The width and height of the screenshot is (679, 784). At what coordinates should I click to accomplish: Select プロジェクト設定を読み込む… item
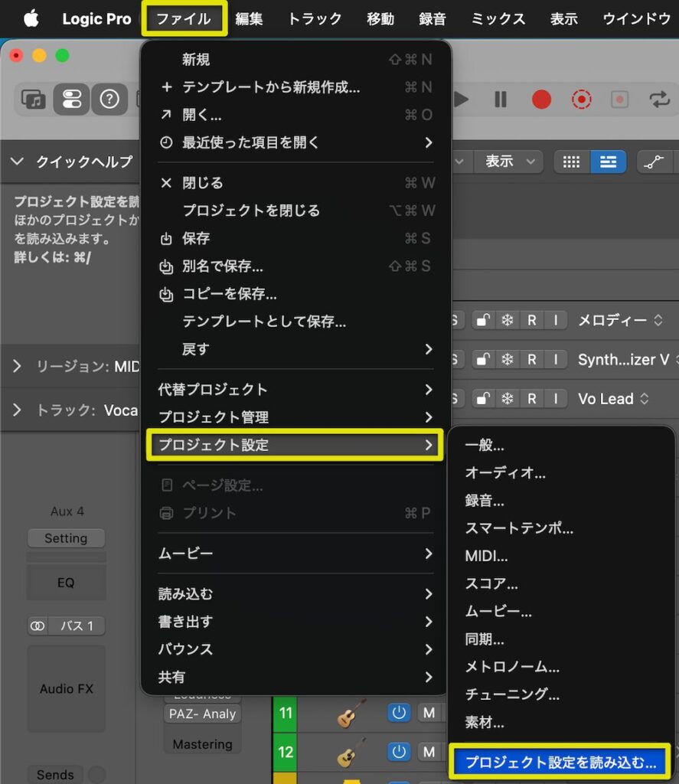click(560, 762)
